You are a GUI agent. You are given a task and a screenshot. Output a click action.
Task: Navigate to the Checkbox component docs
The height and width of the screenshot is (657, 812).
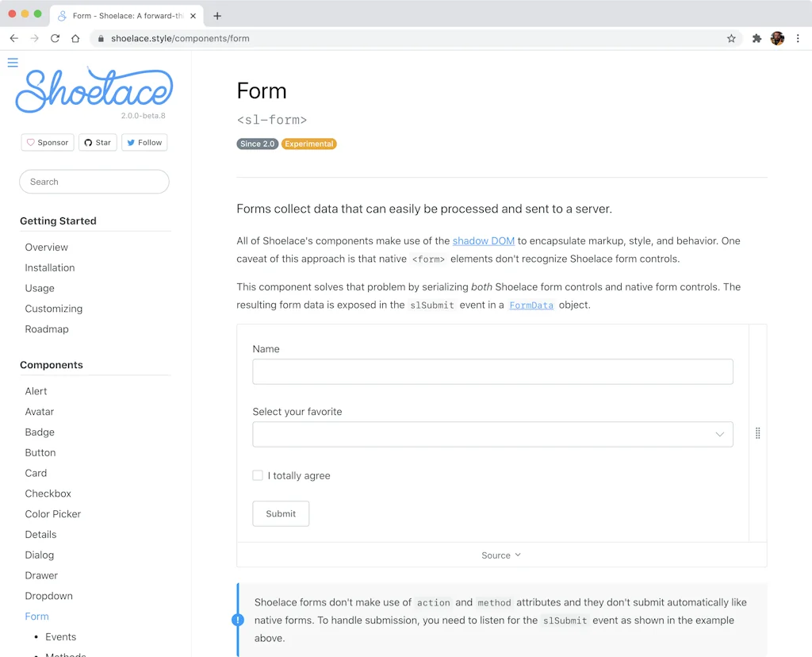tap(48, 493)
